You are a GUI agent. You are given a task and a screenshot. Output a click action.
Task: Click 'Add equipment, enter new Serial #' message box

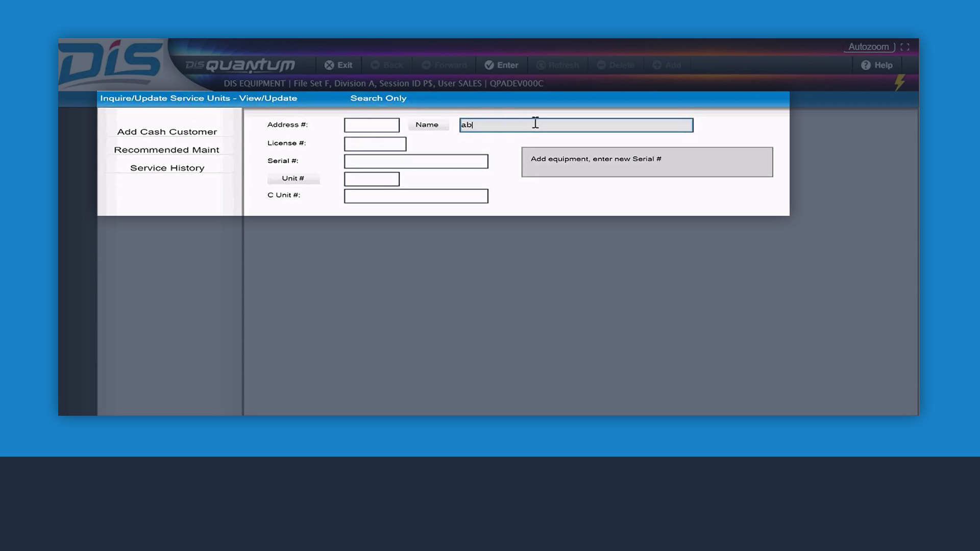[647, 162]
